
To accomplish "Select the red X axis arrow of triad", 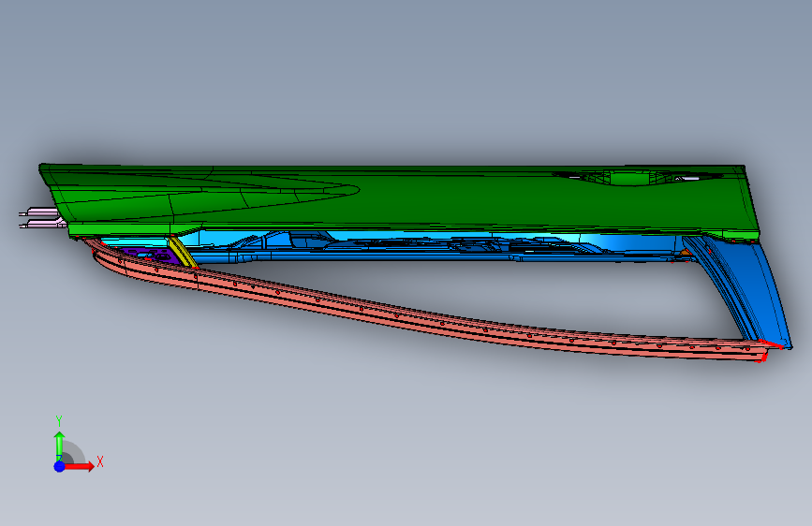I will (79, 466).
